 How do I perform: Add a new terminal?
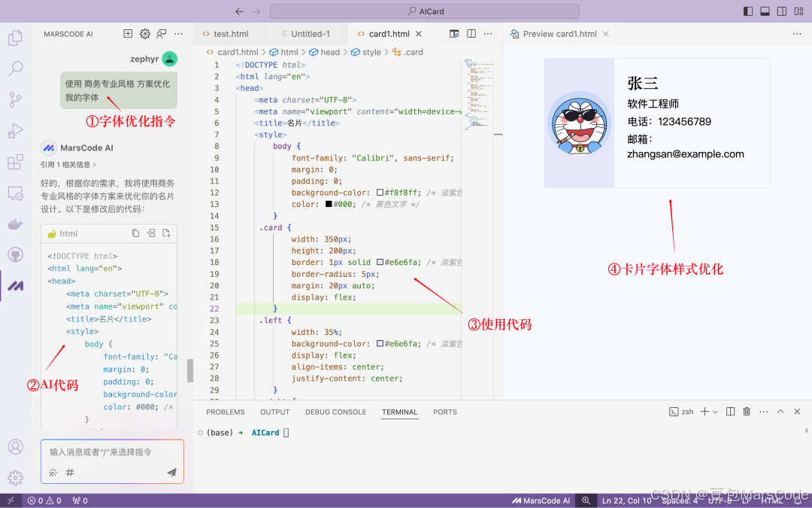pyautogui.click(x=704, y=412)
